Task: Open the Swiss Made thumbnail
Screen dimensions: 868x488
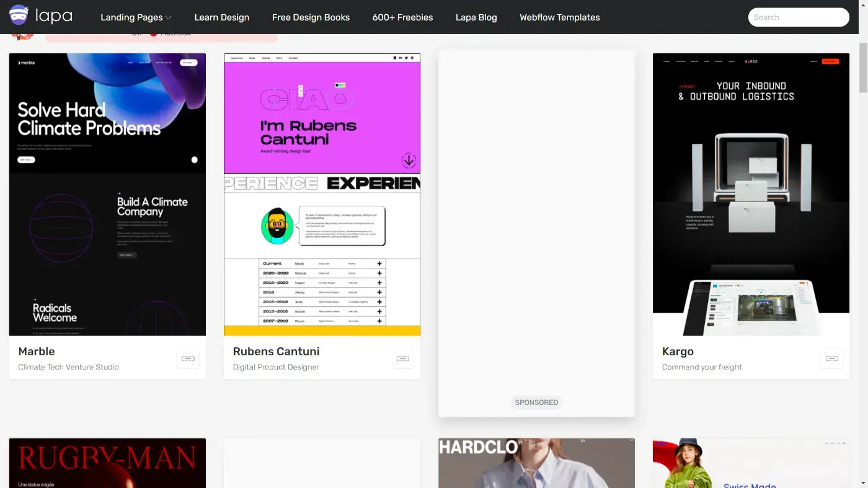Action: tap(751, 463)
